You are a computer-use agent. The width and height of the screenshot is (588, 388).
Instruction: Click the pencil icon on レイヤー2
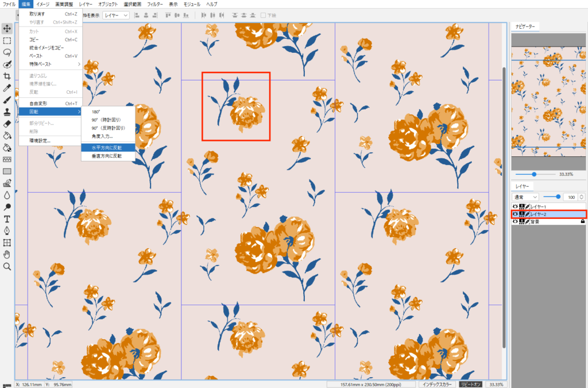[x=527, y=214]
